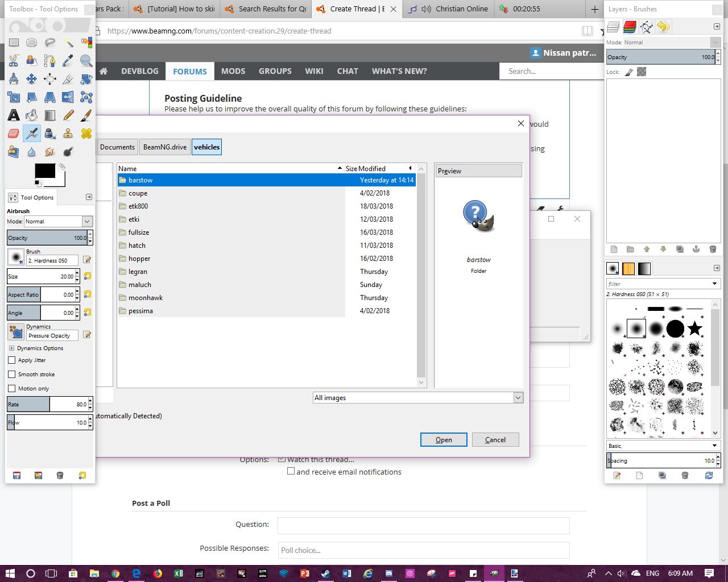This screenshot has height=582, width=728.
Task: Pick the Select by Color tool
Action: click(86, 43)
